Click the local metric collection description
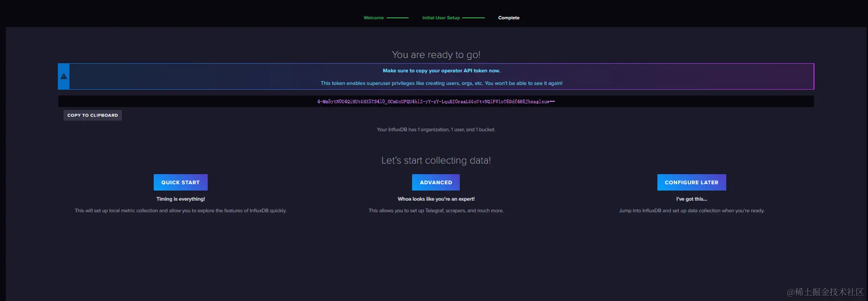This screenshot has height=301, width=868. tap(181, 211)
